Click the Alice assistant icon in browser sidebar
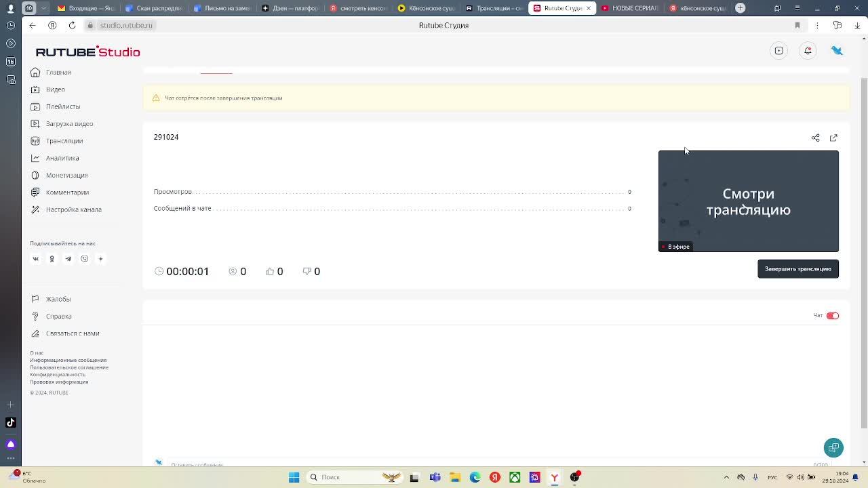 (10, 445)
